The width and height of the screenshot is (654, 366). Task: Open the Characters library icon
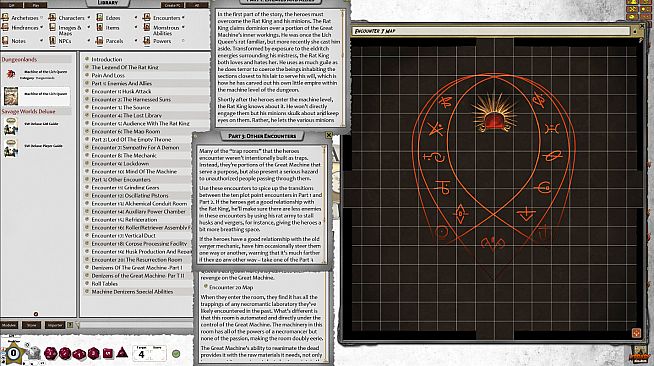coord(52,17)
